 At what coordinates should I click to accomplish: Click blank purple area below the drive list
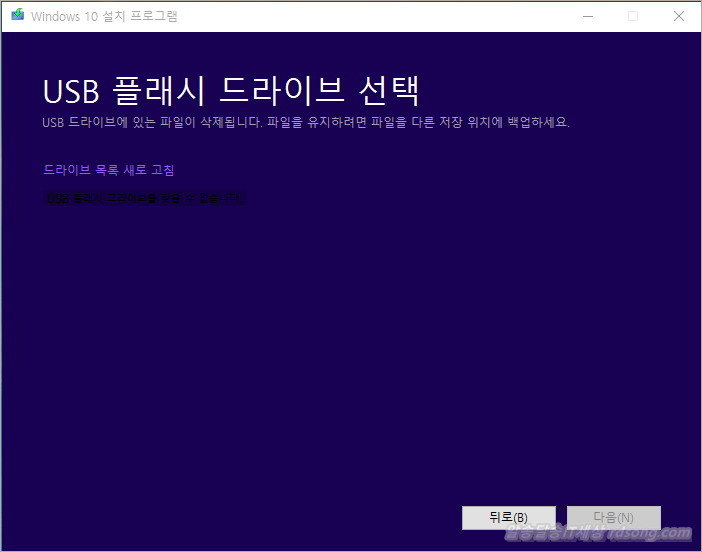click(350, 350)
